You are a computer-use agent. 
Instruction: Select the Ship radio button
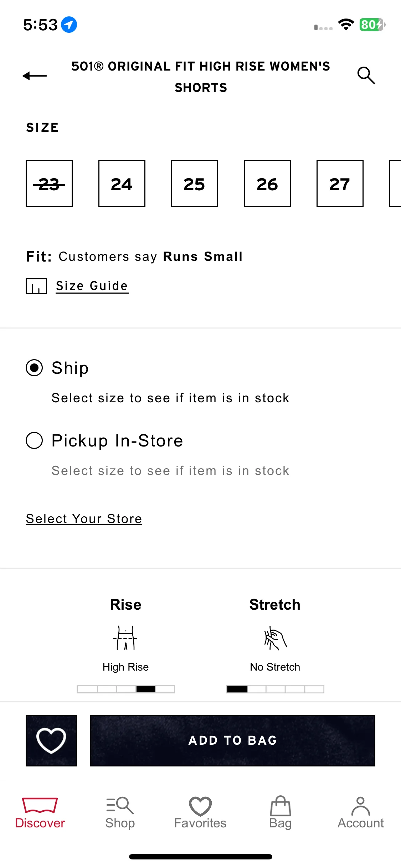coord(34,368)
